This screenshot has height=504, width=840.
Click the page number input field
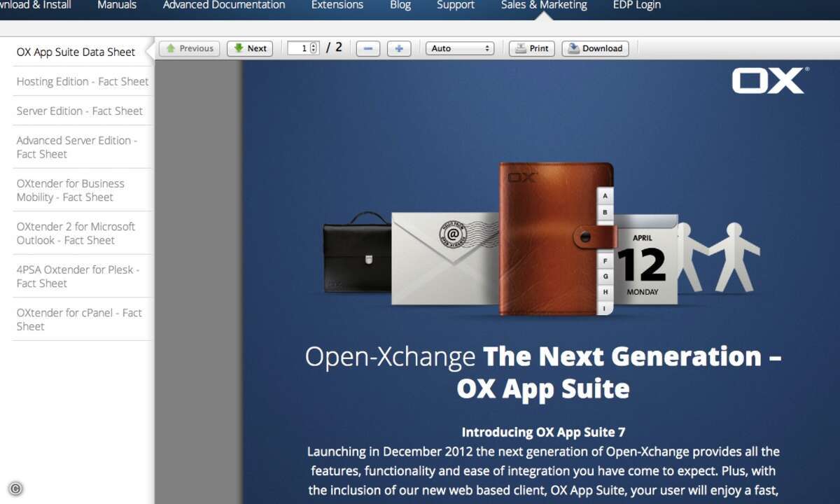298,48
